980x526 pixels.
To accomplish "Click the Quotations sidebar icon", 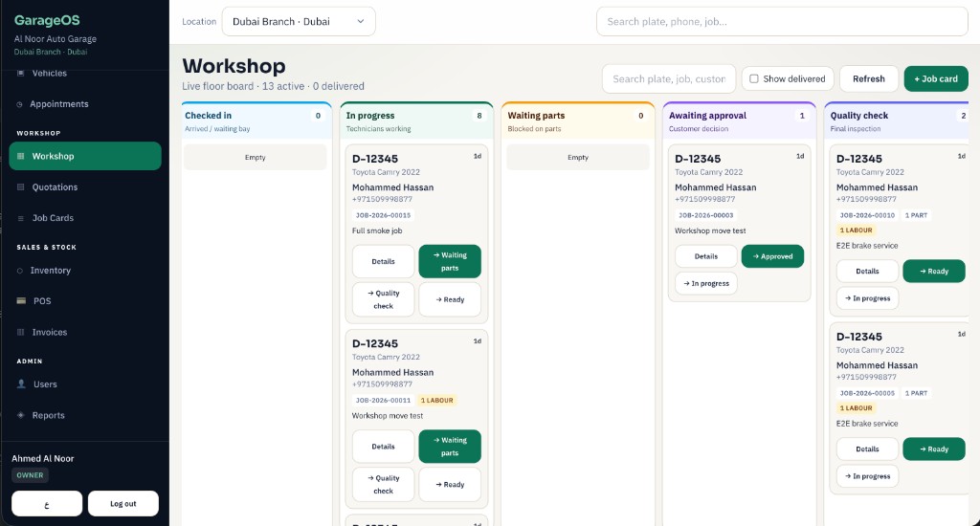I will coord(21,186).
